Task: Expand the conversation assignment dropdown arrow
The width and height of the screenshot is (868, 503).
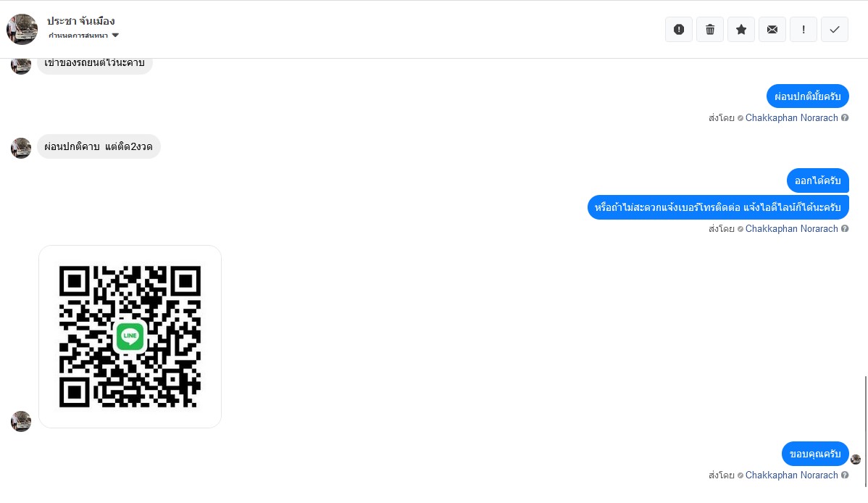Action: point(115,35)
